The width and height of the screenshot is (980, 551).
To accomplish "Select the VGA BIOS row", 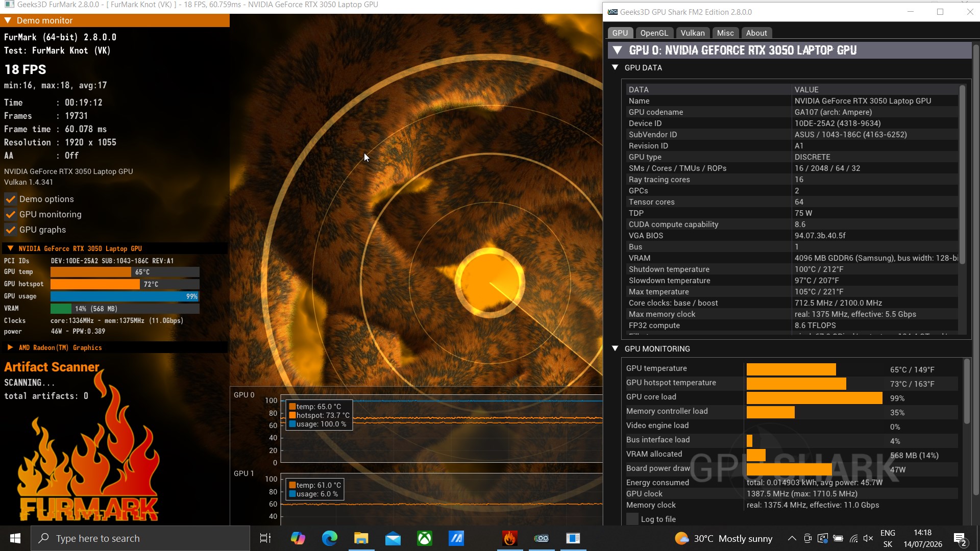I will (793, 236).
